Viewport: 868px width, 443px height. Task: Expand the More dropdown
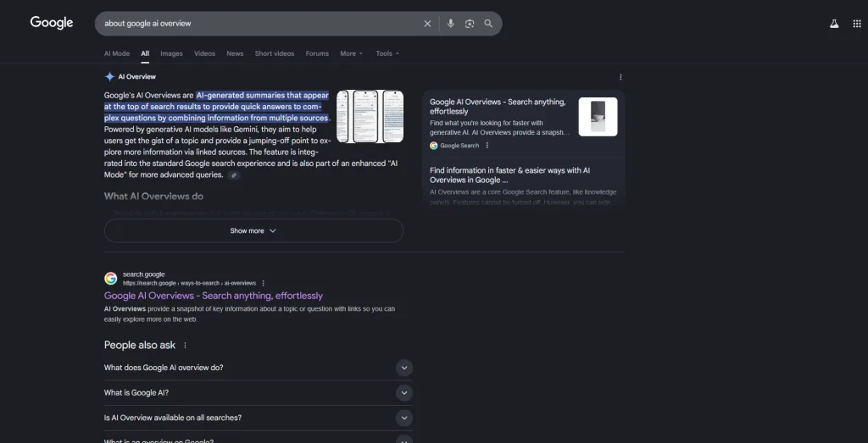point(352,53)
